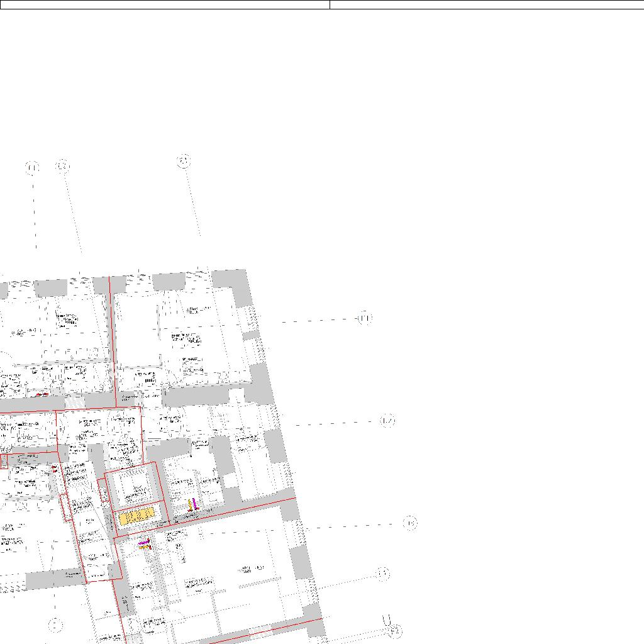Click the rightmost grid bubble above the plan
This screenshot has width=644, height=644.
(x=183, y=162)
